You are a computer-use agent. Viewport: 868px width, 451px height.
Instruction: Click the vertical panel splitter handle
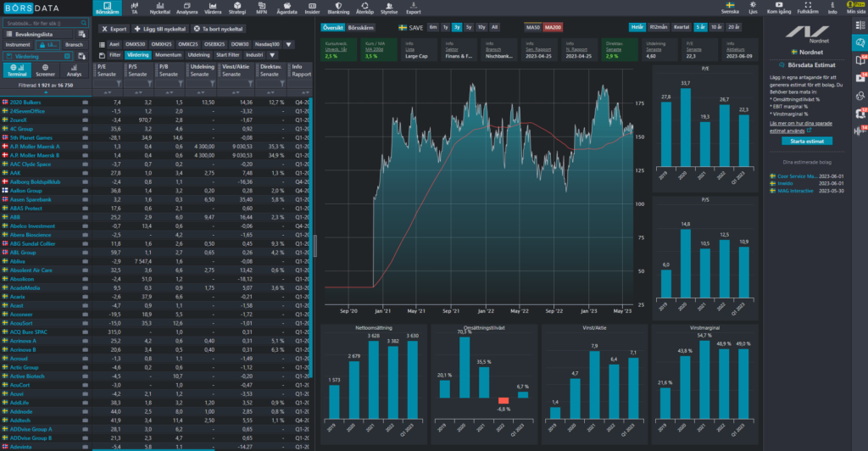tap(315, 246)
